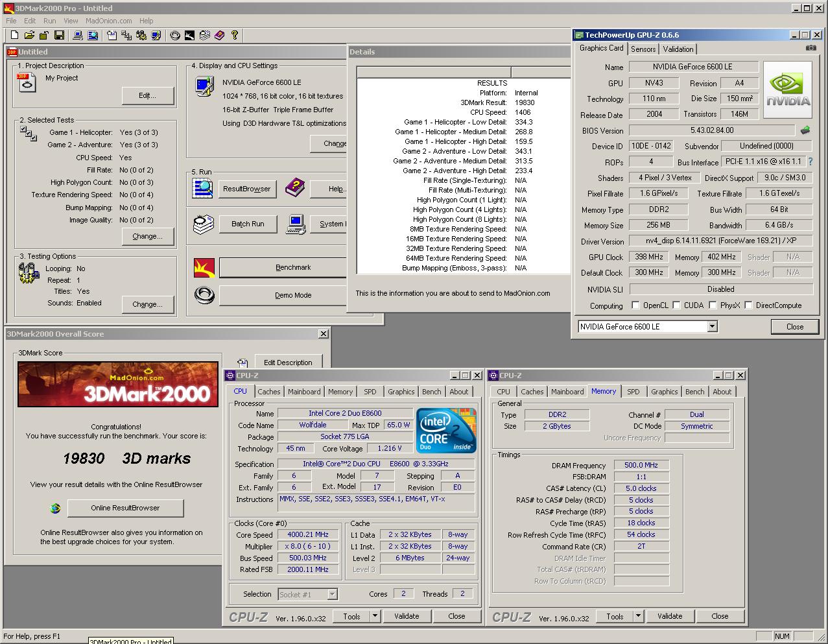Click Change... under Selected Tests
Viewport: 828px width, 644px height.
coord(148,236)
